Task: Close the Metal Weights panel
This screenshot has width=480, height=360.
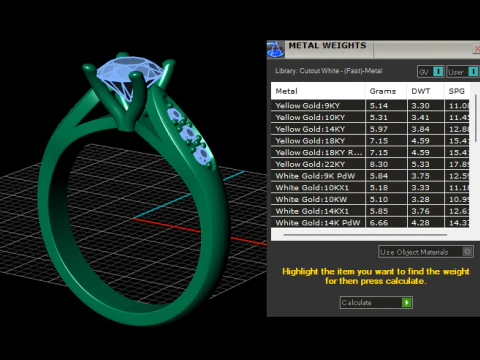Action: 477,49
